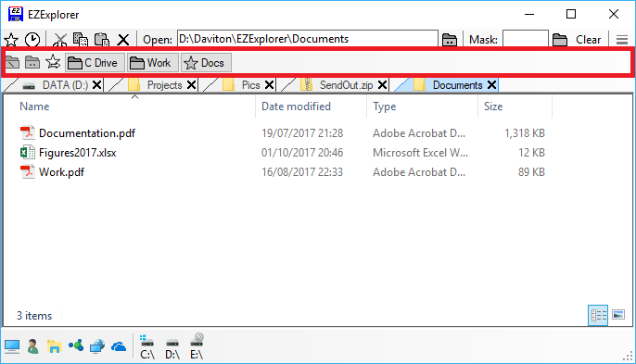The height and width of the screenshot is (364, 636).
Task: Click the Cut scissors icon
Action: point(60,40)
